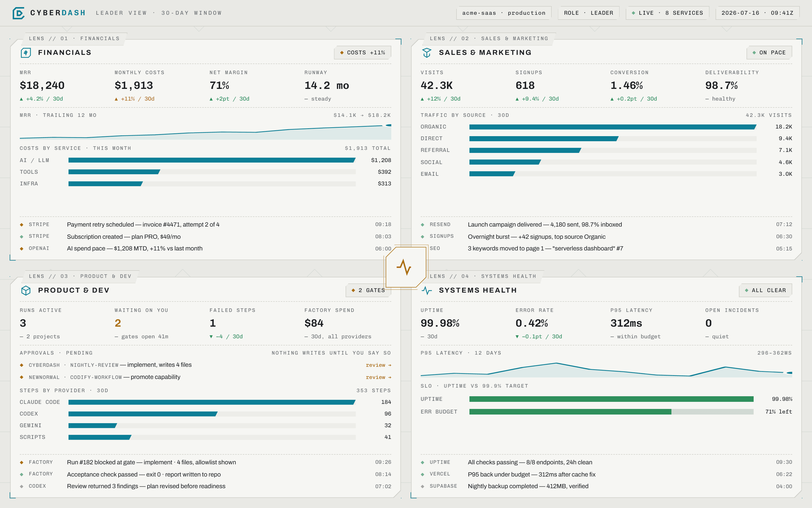Select the INFRA cost amount $313

[384, 184]
